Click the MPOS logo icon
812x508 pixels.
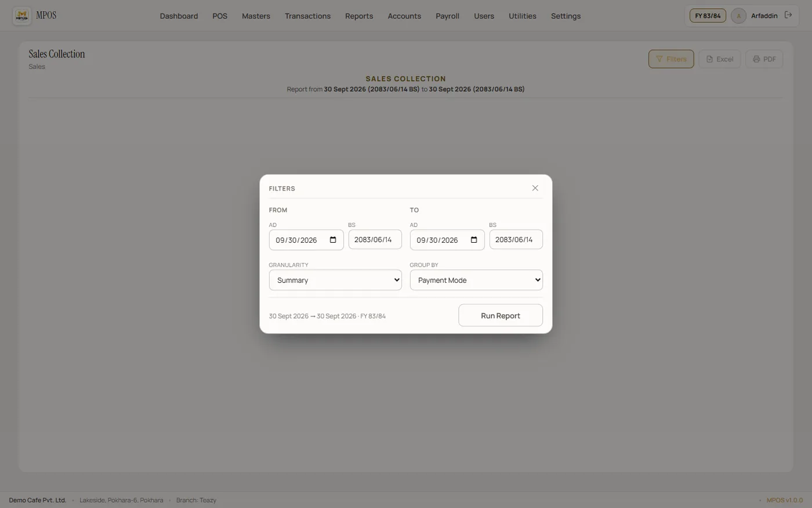[22, 16]
